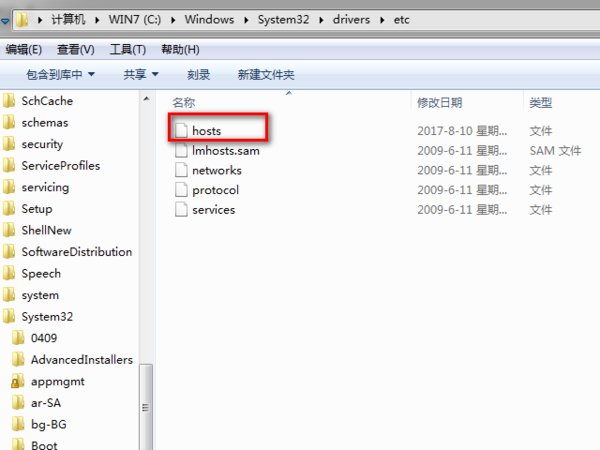Click the SchCache folder icon

point(9,101)
